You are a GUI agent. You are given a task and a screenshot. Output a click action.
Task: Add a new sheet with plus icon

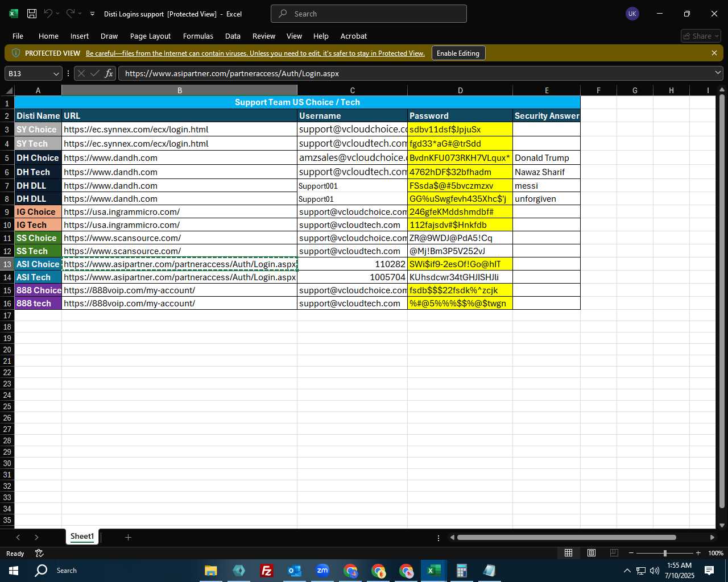[x=128, y=537]
